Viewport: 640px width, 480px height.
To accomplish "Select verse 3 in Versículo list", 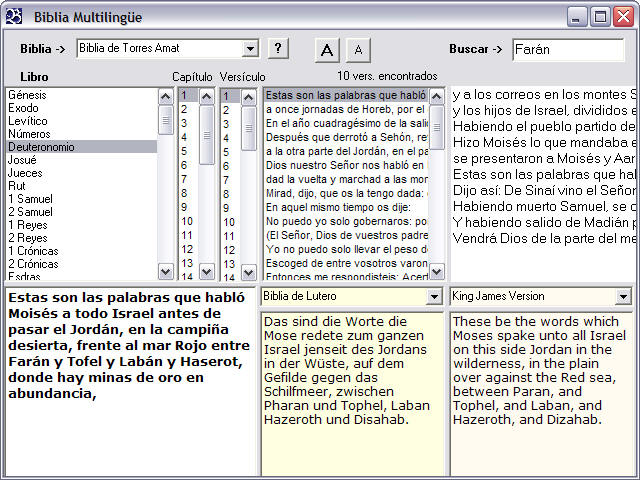I will pyautogui.click(x=231, y=124).
